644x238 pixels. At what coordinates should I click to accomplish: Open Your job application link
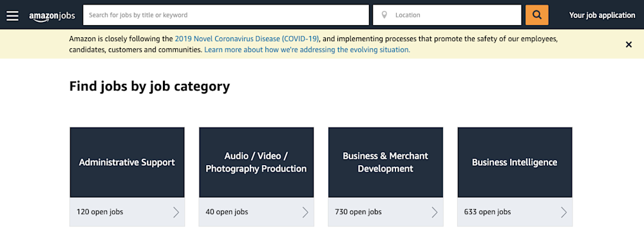[602, 15]
